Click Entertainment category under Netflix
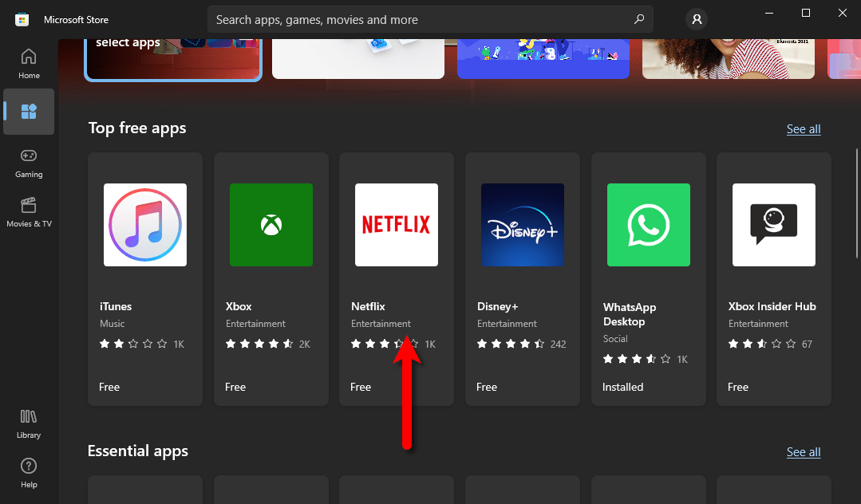This screenshot has width=861, height=504. [381, 324]
